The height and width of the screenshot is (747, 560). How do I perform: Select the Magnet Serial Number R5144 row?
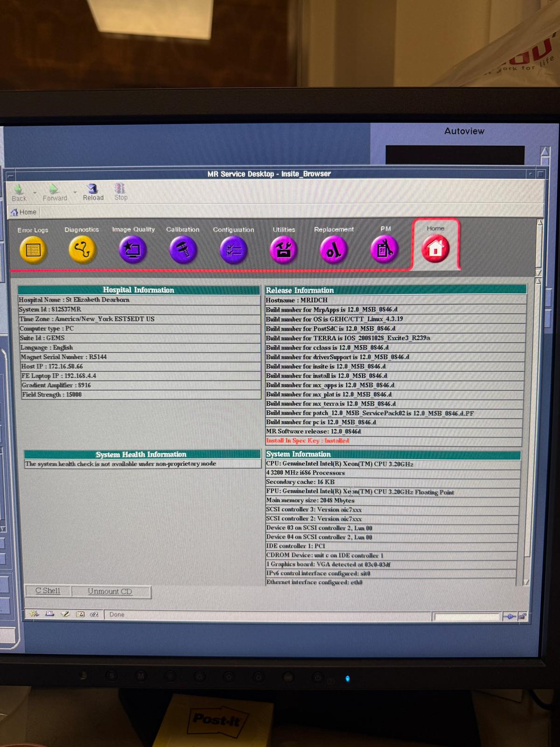pos(140,357)
